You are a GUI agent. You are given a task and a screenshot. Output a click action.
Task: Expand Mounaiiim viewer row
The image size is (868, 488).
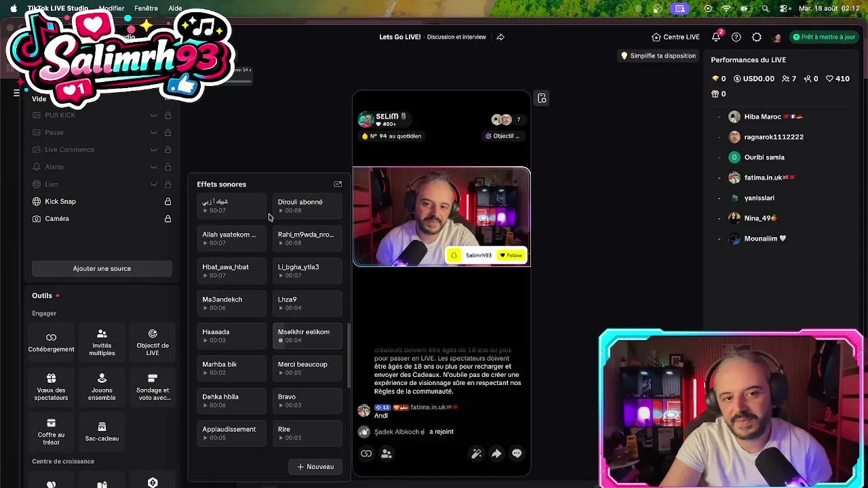point(719,239)
